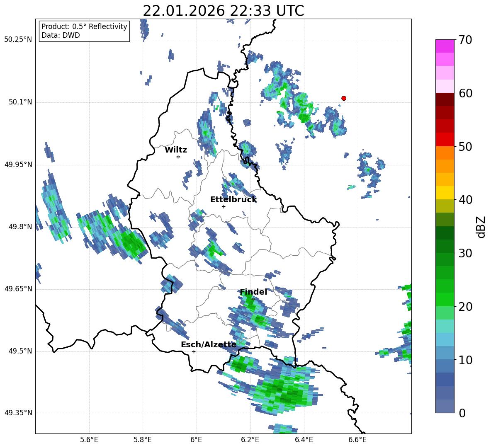This screenshot has height=448, width=491.
Task: Click the colorbar 70 tick label
Action: pos(465,40)
